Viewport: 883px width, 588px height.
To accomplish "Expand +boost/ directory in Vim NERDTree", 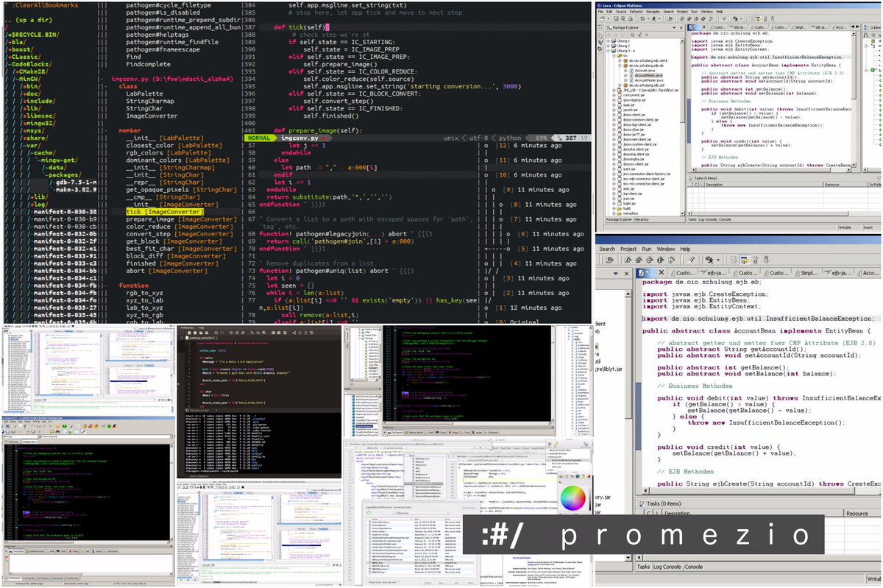I will point(21,49).
